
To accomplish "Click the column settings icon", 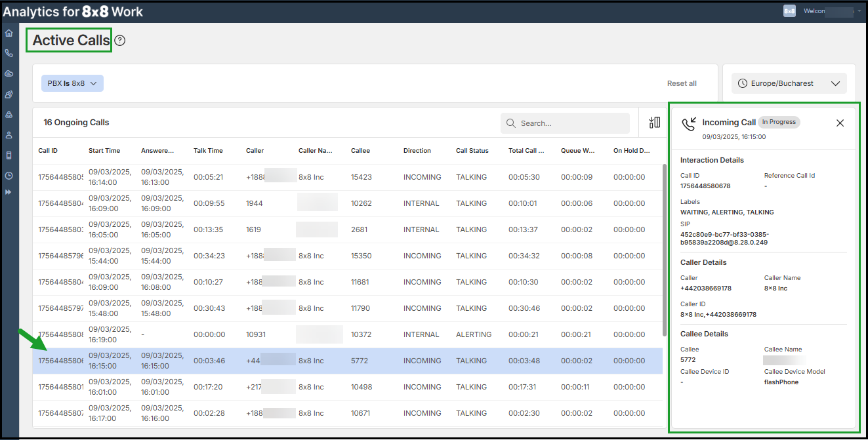I will tap(654, 123).
